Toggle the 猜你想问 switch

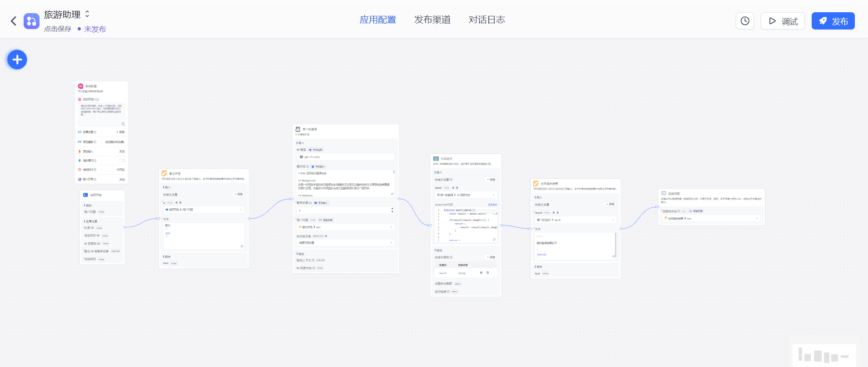coord(122,161)
